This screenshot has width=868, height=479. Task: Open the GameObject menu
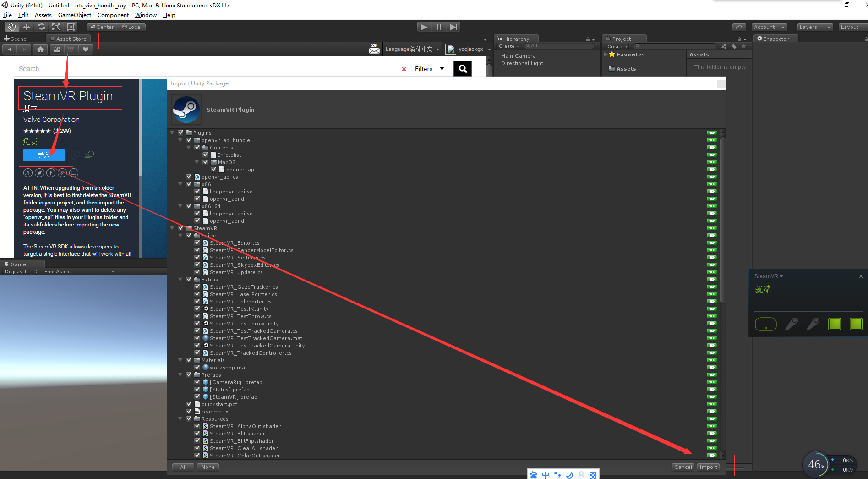point(74,15)
